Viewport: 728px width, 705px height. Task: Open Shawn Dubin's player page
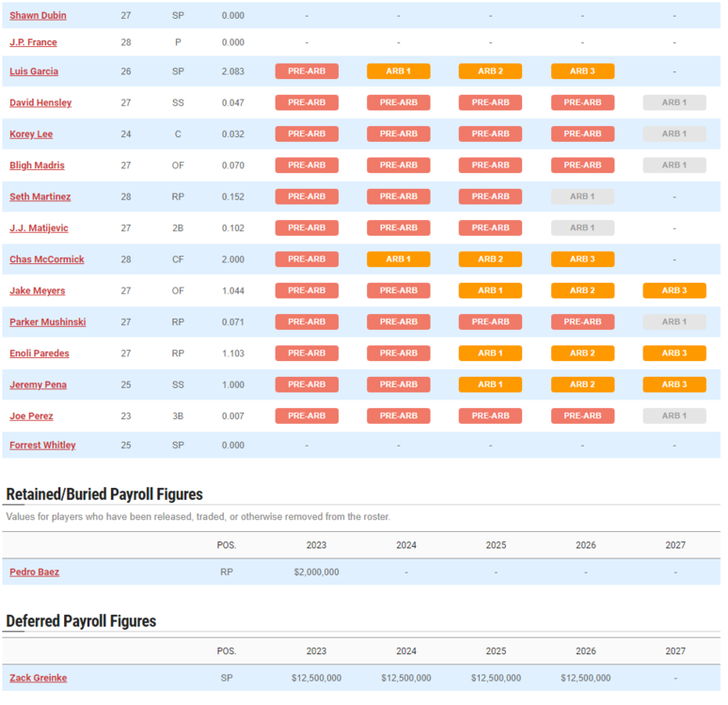tap(38, 15)
